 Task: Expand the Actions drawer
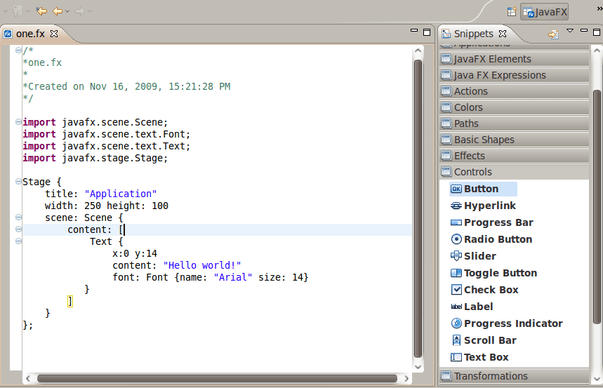(x=514, y=91)
